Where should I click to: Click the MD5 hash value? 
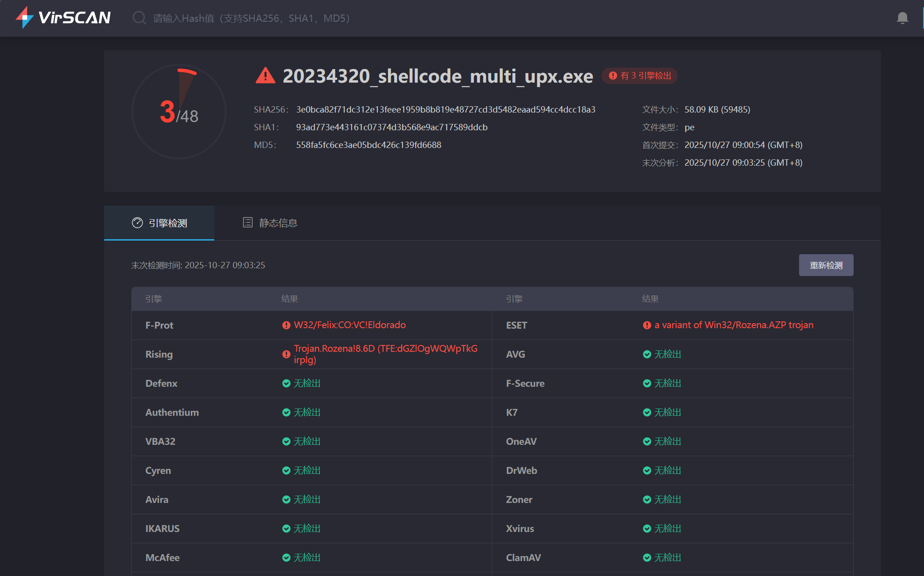coord(368,145)
